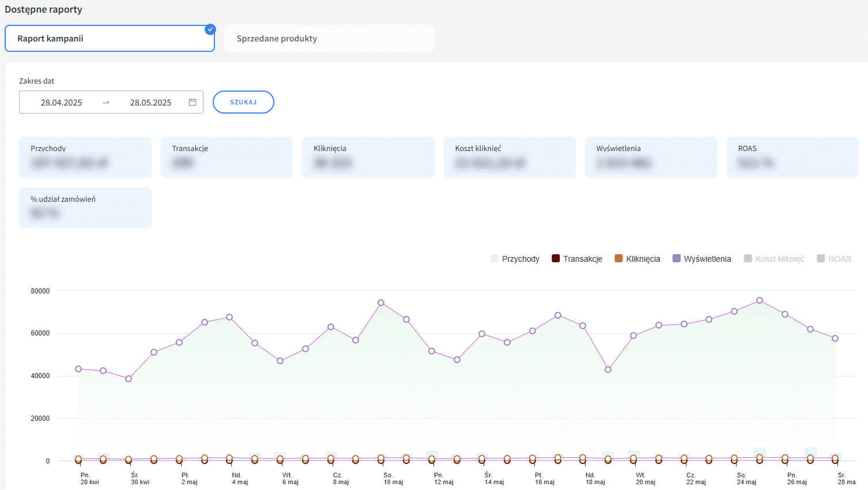
Task: Switch to Sprzedane produkty report
Action: pyautogui.click(x=329, y=39)
